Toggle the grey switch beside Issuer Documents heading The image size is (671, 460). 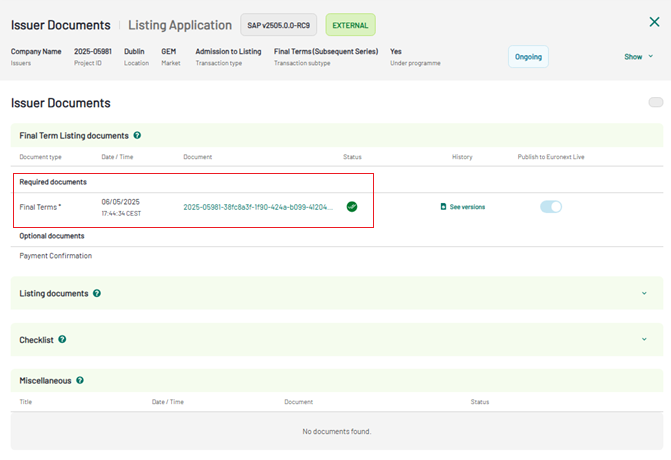pos(656,102)
